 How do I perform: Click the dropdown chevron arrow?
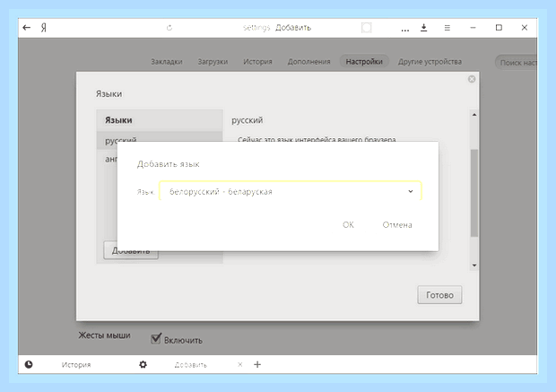coord(410,191)
